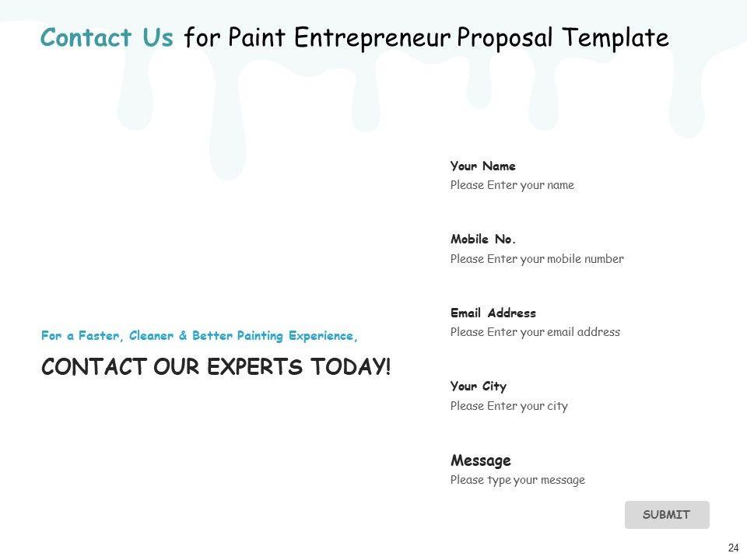Click the teal 'Contact Us' title text
Viewport: 747px width, 560px height.
pos(107,37)
